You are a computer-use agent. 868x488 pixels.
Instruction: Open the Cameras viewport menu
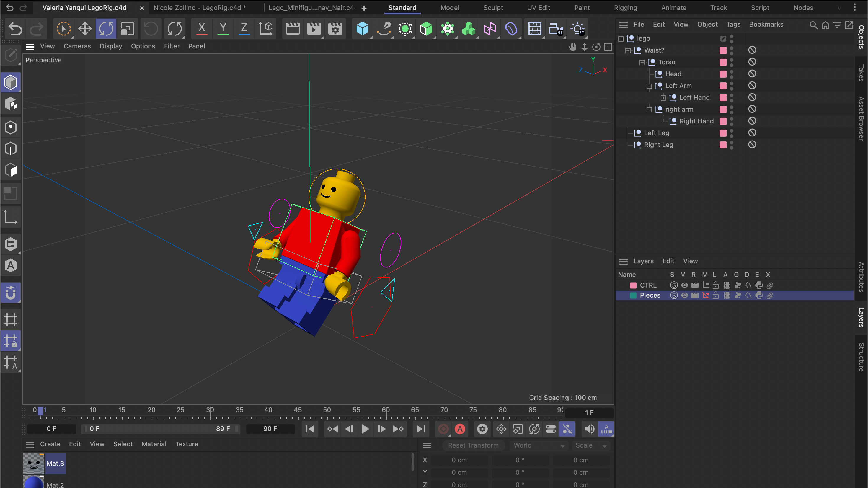(x=77, y=46)
